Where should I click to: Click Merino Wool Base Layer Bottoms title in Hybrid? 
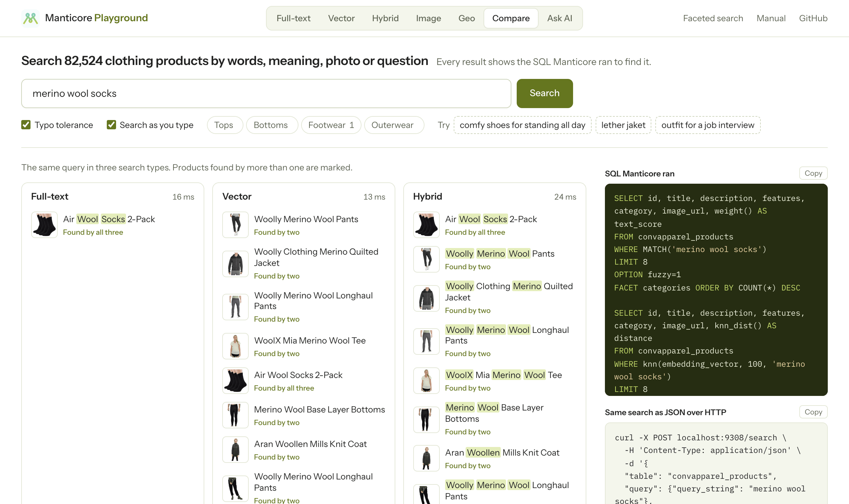tap(494, 413)
